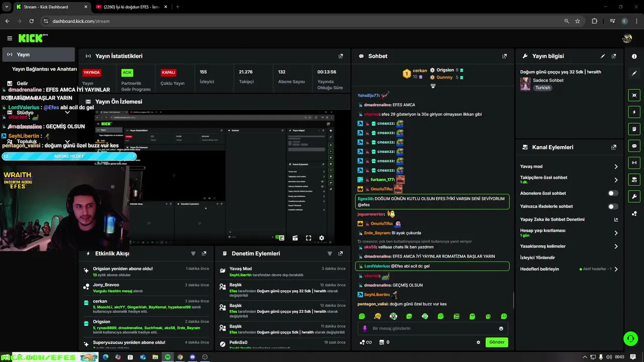Viewport: 644px width, 362px height.
Task: Open the emoji picker in message box
Action: point(501,328)
